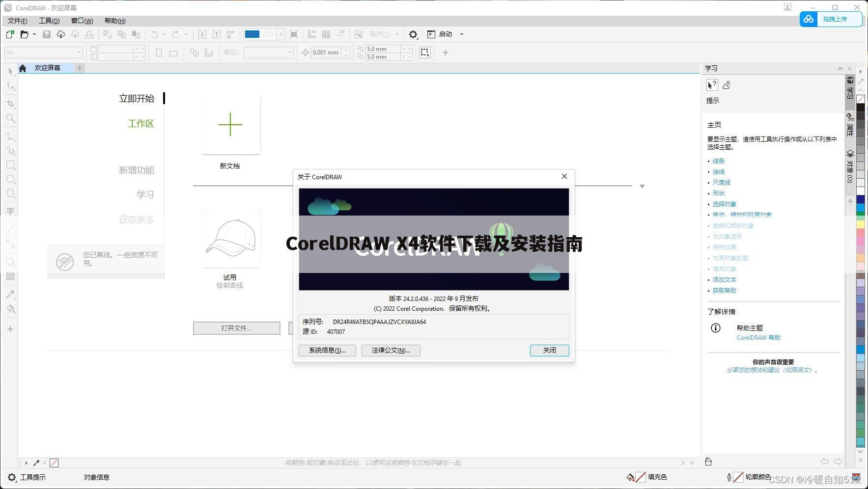
Task: Open the 工具 menu
Action: 49,21
